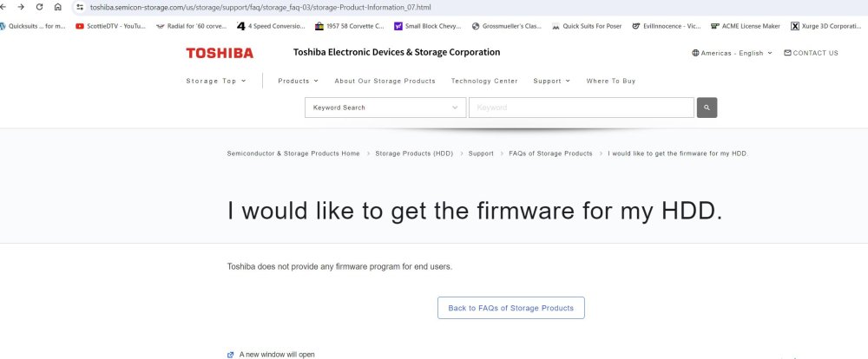Screen dimensions: 868x359
Task: Click the URL in the address bar
Action: (x=260, y=7)
